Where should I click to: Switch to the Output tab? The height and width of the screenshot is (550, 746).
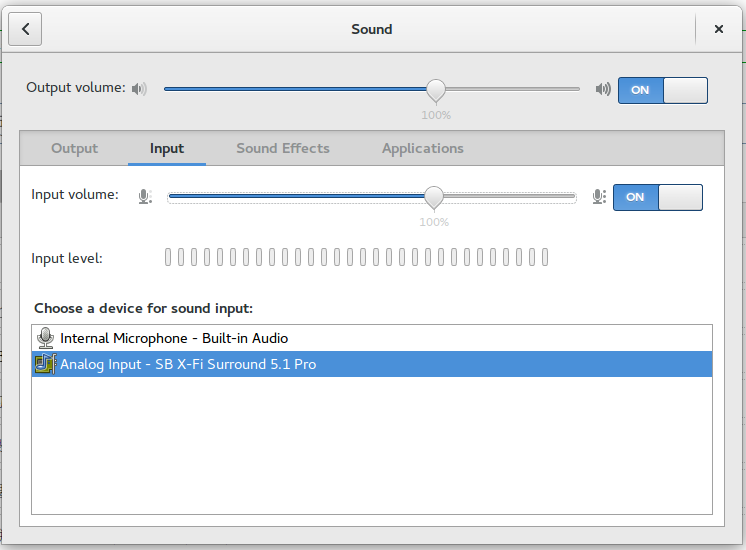click(75, 148)
